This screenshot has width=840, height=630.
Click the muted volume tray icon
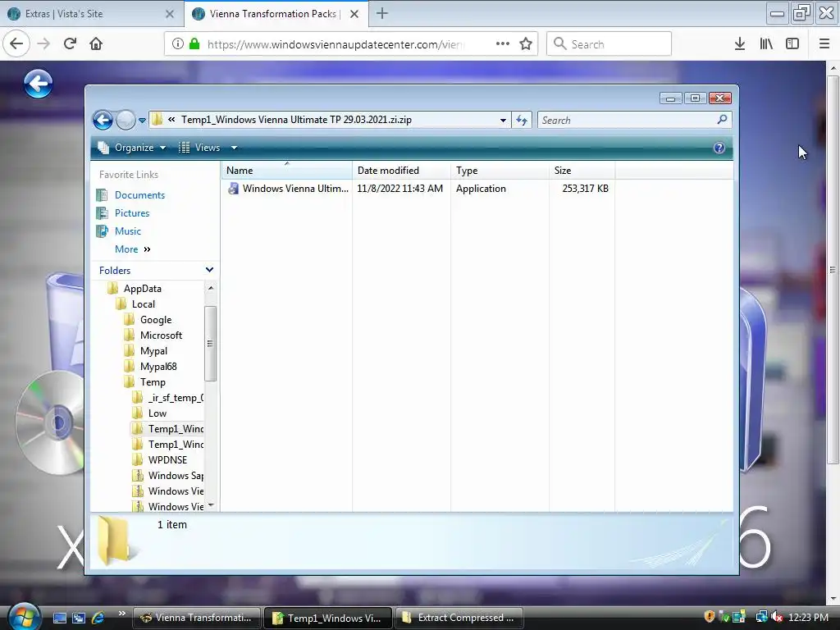777,617
